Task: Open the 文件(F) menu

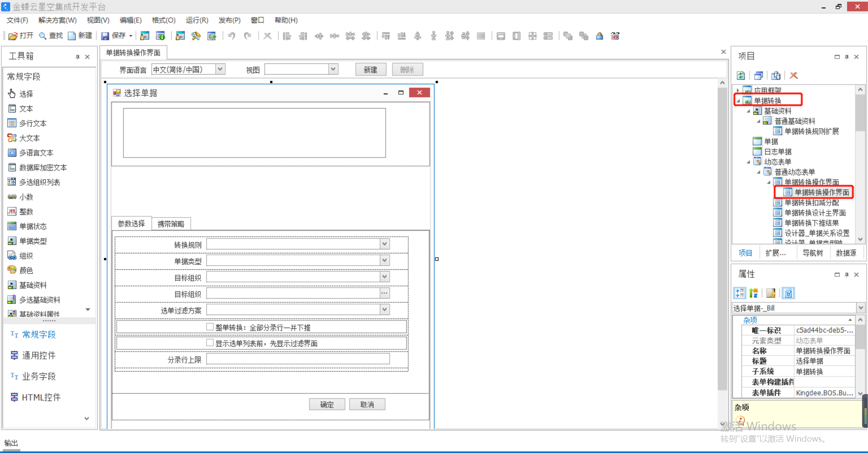Action: [x=17, y=20]
